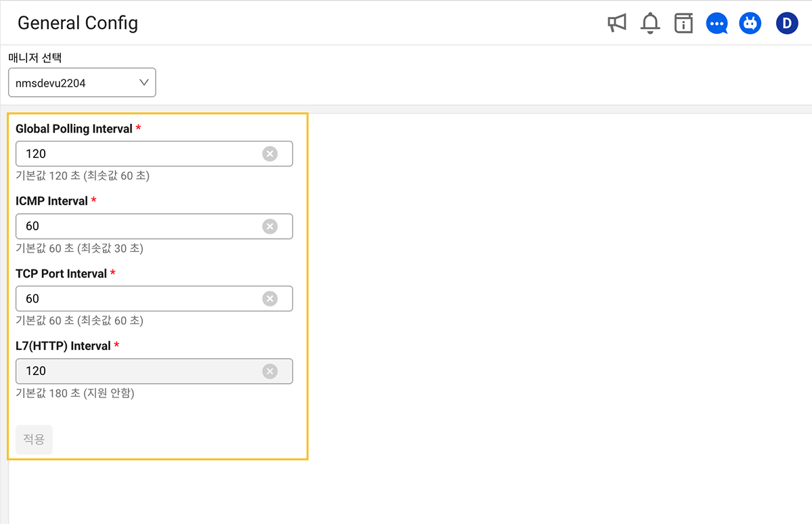This screenshot has height=524, width=812.
Task: Click the Global Polling Interval label
Action: point(74,129)
